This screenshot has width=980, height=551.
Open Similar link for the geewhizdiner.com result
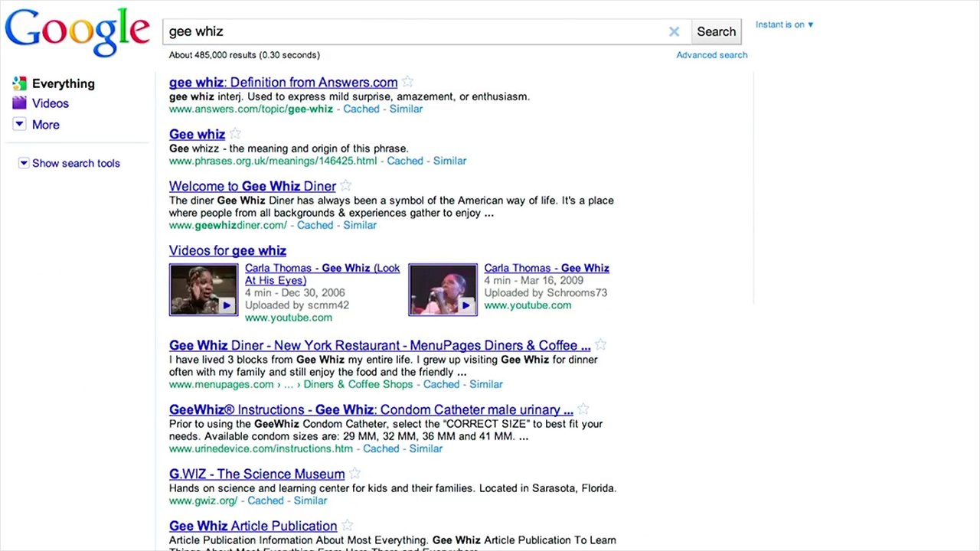pos(360,225)
